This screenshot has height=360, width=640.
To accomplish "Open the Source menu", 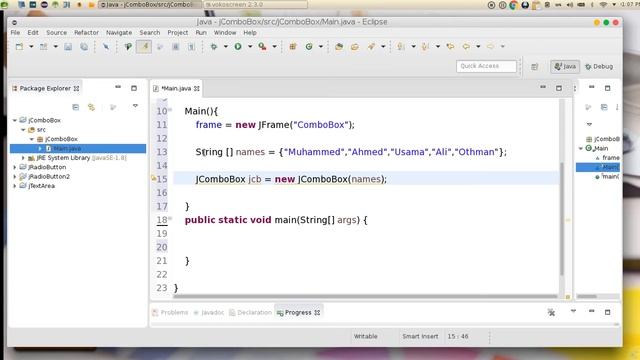I will point(56,32).
